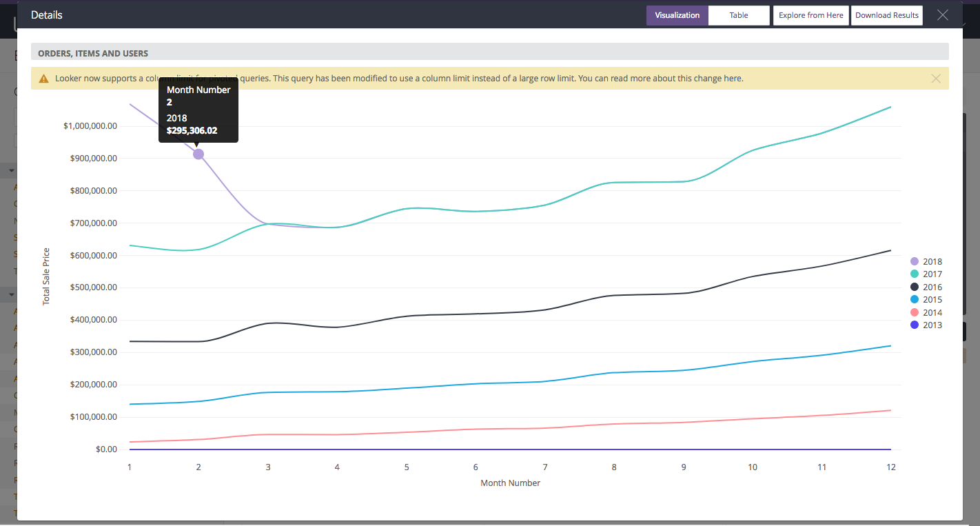Dismiss the column limit warning banner
This screenshot has height=526, width=980.
point(935,79)
